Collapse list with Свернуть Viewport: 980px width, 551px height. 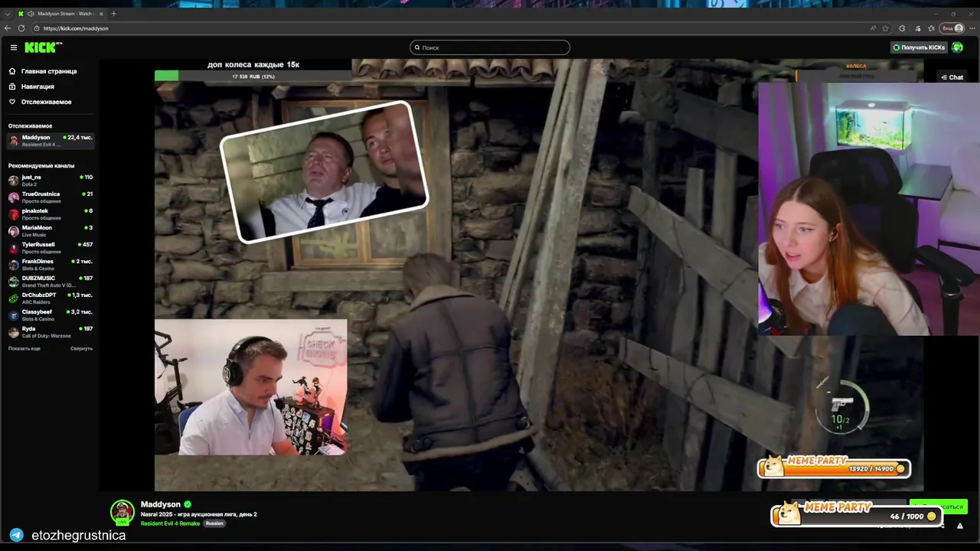[81, 348]
